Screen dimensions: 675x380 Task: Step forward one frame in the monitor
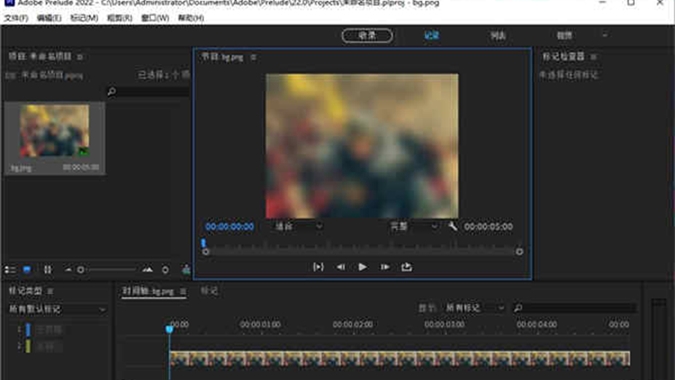click(x=385, y=267)
